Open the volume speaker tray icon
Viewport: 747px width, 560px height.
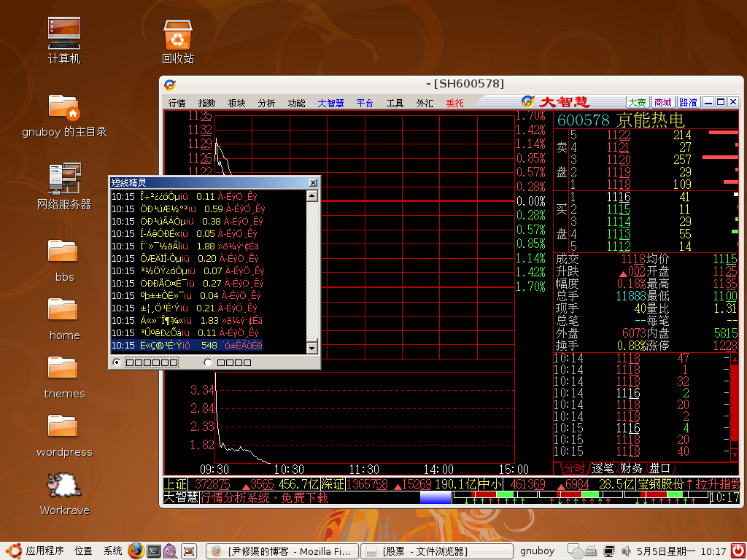click(x=626, y=551)
